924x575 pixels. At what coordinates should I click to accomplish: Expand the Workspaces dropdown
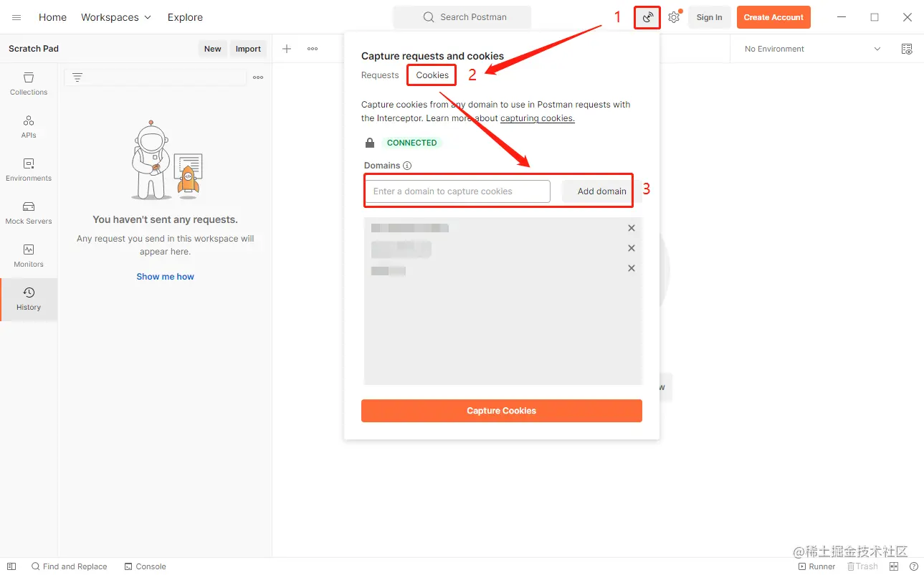click(116, 17)
